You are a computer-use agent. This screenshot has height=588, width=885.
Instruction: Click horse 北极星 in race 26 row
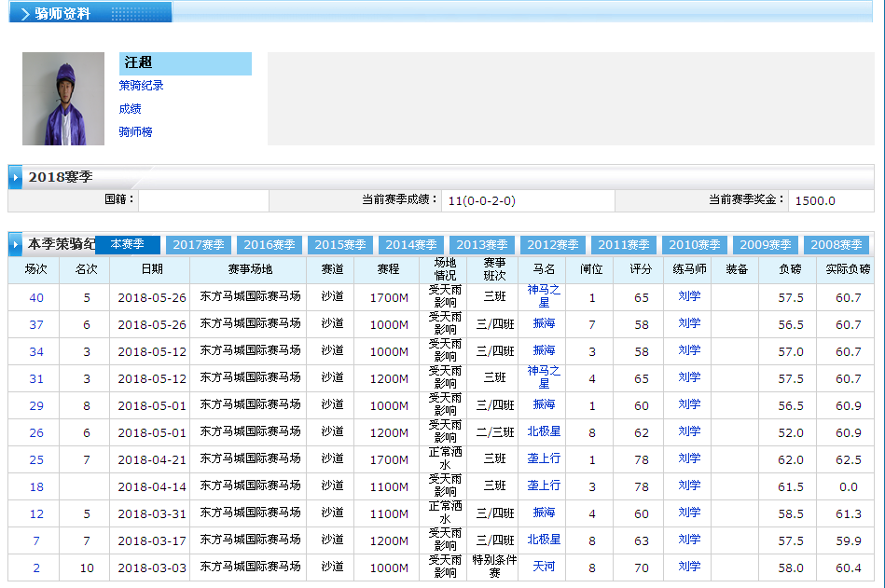pyautogui.click(x=544, y=431)
